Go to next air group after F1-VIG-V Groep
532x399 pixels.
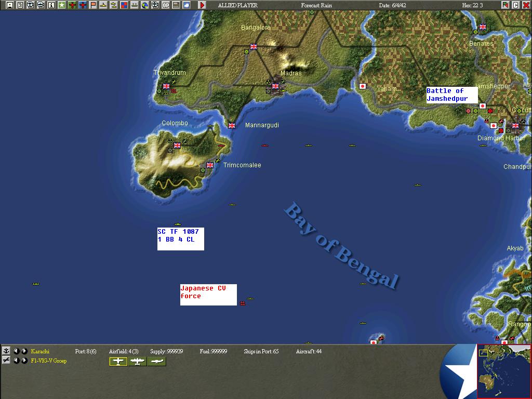point(24,361)
